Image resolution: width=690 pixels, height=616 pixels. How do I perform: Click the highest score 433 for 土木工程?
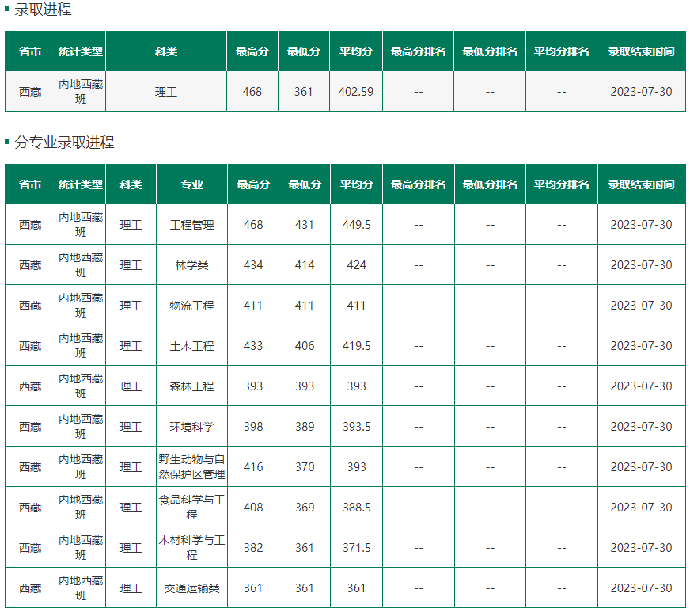(253, 346)
